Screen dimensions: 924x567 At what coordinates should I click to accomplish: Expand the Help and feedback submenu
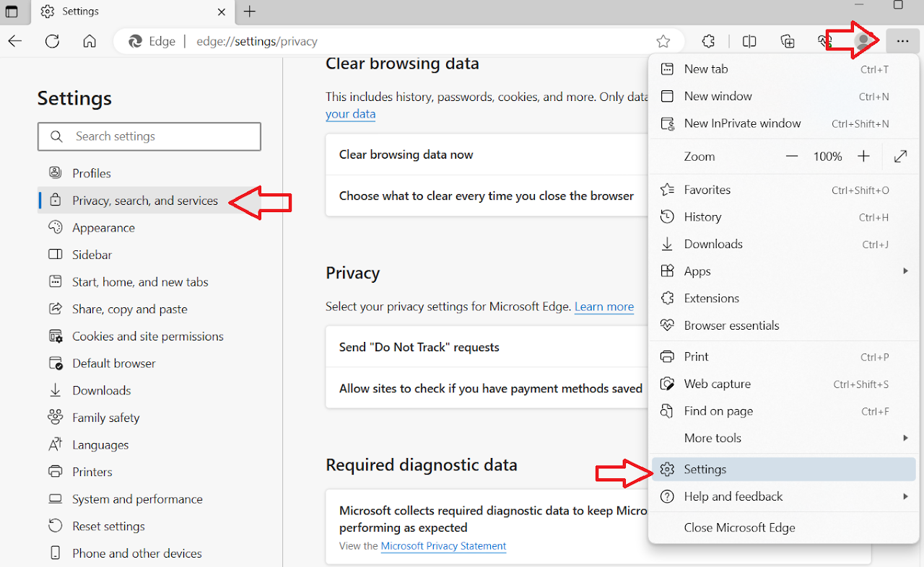[x=906, y=496]
